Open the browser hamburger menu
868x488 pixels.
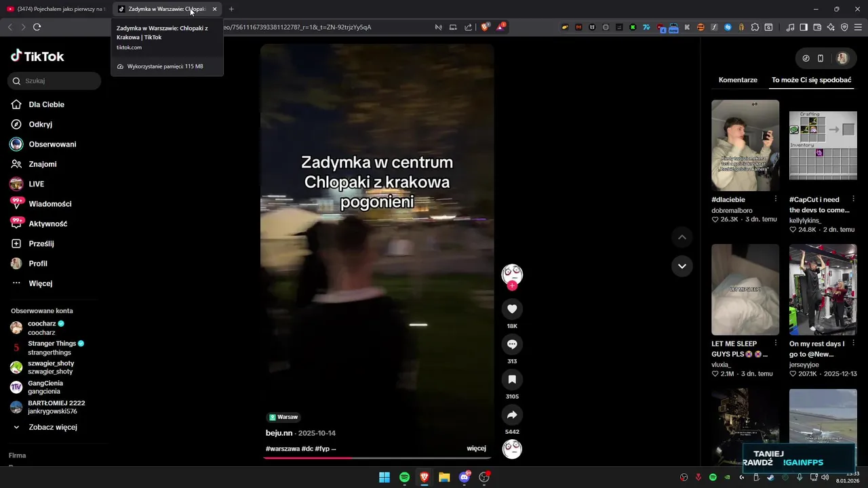coord(857,27)
